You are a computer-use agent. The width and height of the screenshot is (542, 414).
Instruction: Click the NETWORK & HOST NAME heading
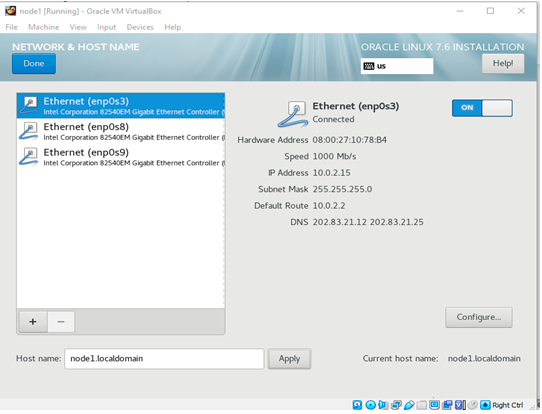(76, 47)
